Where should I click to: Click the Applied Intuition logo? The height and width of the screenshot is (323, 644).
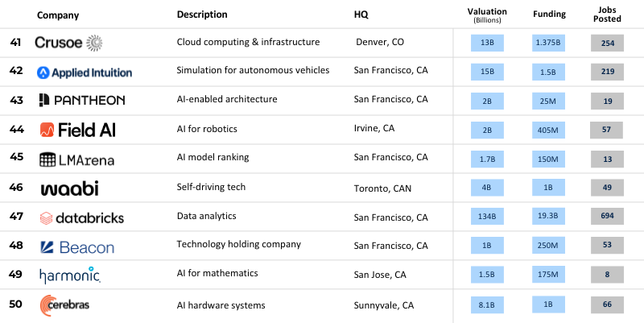[x=85, y=72]
